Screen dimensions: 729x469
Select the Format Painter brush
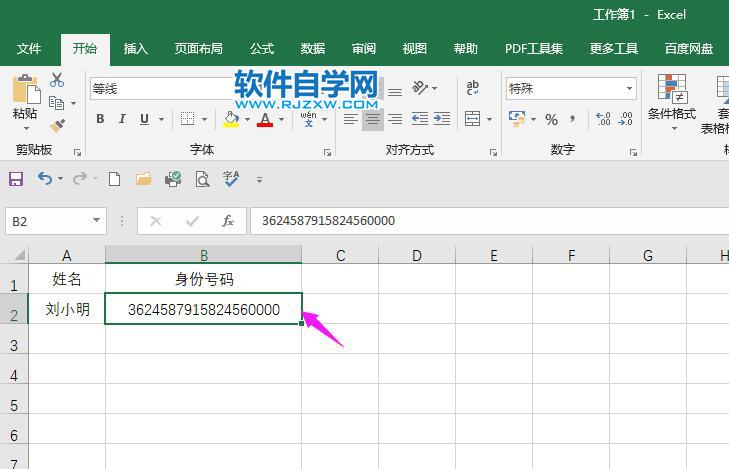click(57, 125)
